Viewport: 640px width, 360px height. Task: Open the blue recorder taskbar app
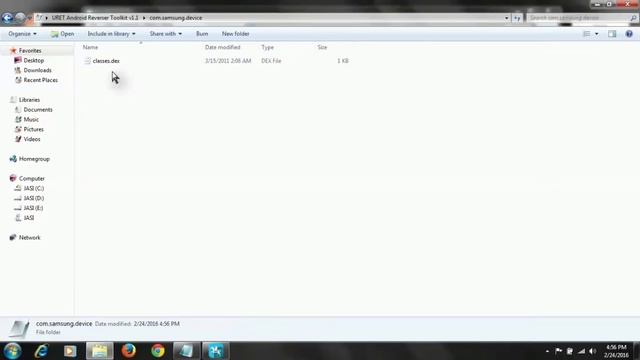click(216, 351)
